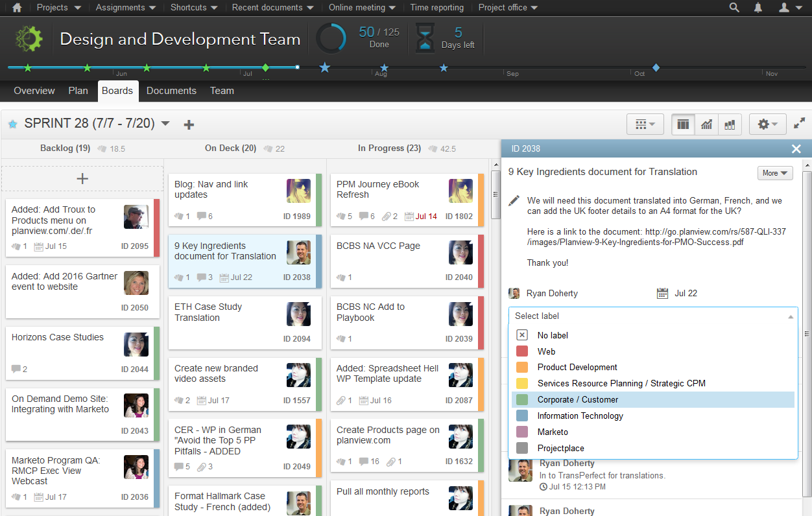Open the Assignments menu
The image size is (812, 516).
126,8
